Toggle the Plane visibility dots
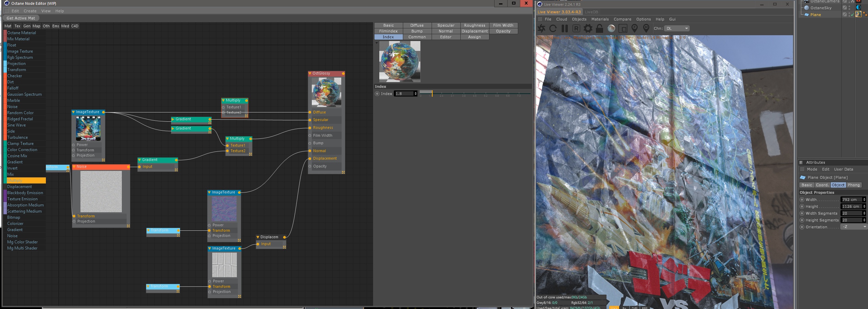 pyautogui.click(x=850, y=14)
